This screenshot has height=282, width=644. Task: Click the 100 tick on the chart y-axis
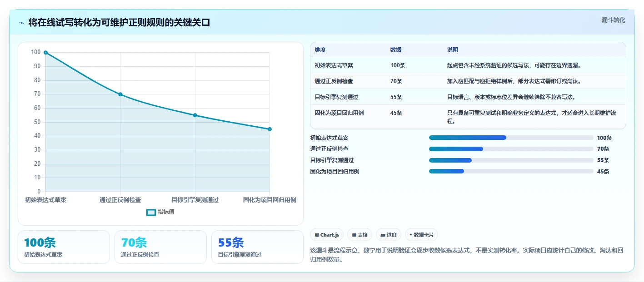[36, 52]
